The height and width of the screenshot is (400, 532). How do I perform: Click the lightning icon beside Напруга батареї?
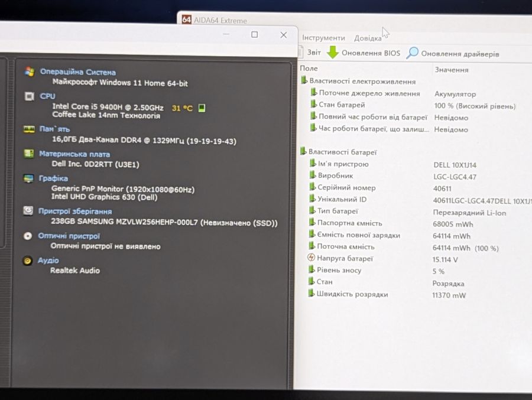tap(311, 258)
